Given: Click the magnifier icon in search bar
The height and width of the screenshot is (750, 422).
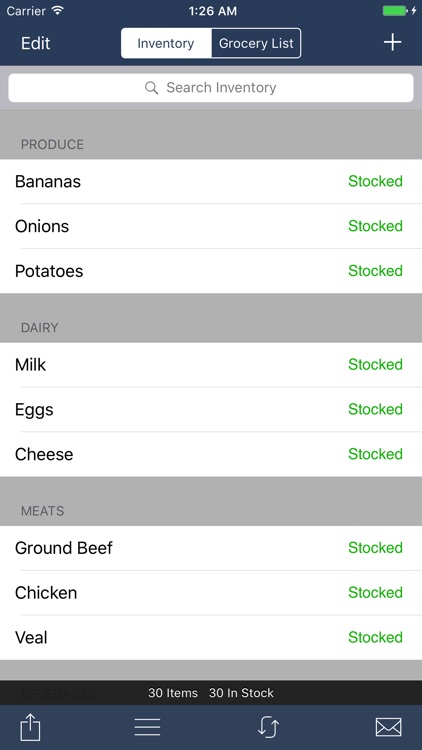Looking at the screenshot, I should tap(151, 88).
